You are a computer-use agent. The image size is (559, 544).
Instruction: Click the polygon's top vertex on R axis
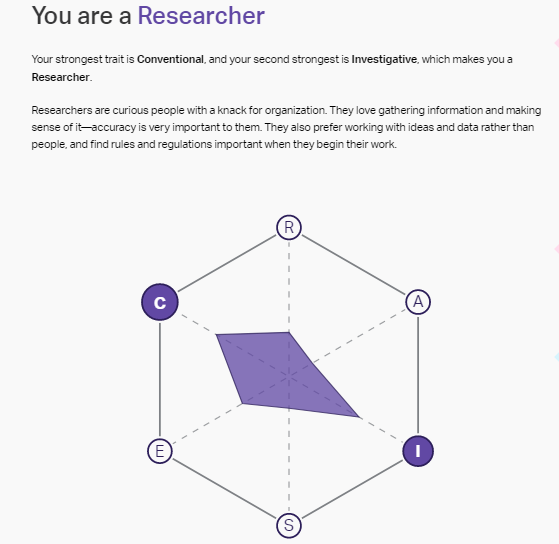pyautogui.click(x=289, y=333)
